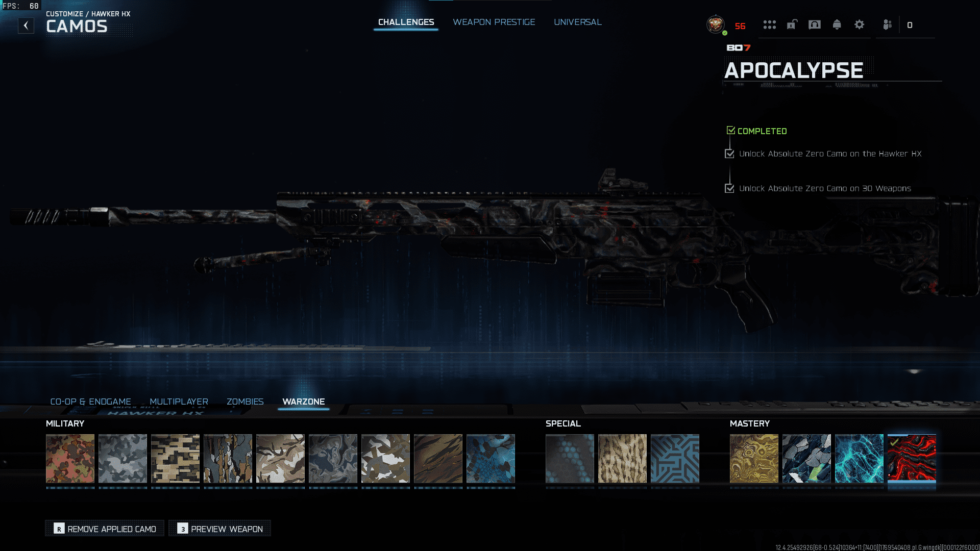Click the 30 Weapons challenge checkbox

click(x=730, y=188)
